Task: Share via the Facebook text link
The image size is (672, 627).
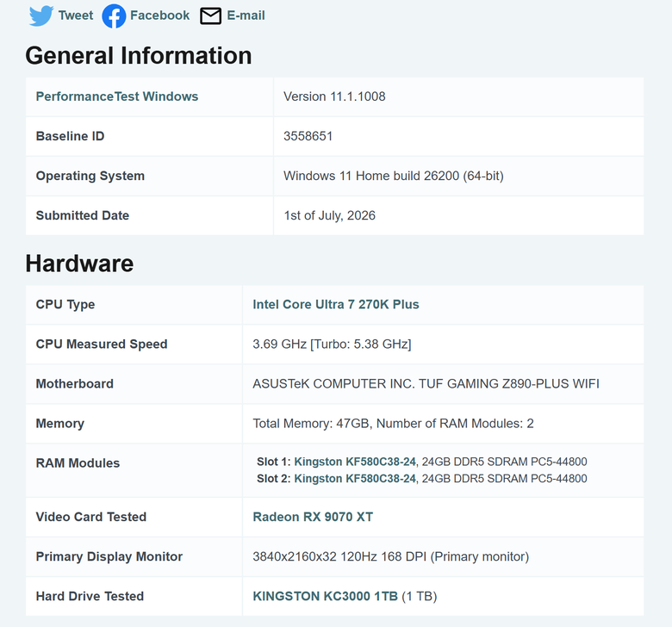Action: coord(159,16)
